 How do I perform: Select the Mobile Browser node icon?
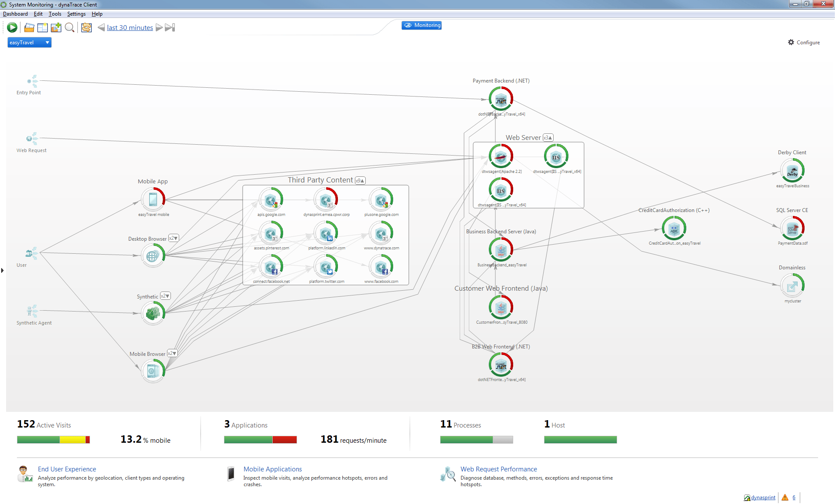(x=153, y=370)
